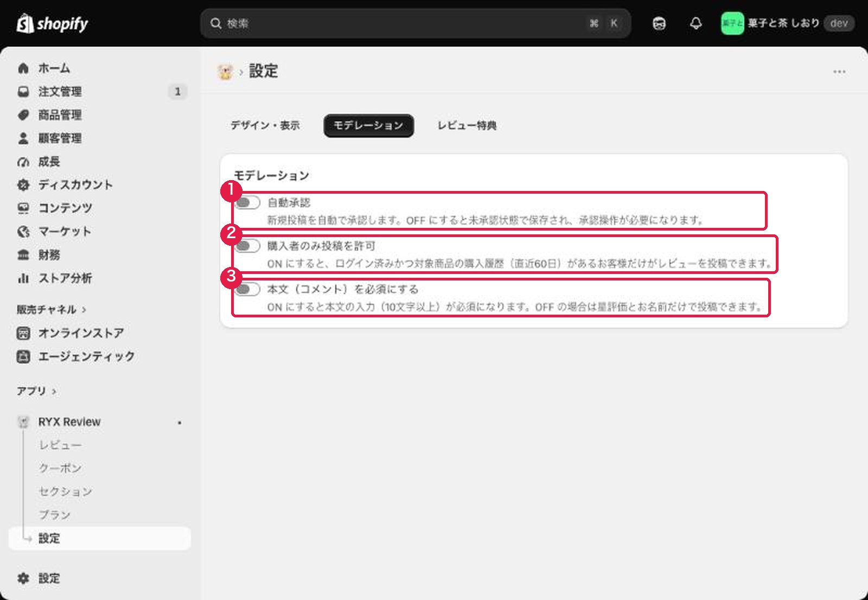This screenshot has height=600, width=868.
Task: Click the コンテンツ icon
Action: pos(23,208)
